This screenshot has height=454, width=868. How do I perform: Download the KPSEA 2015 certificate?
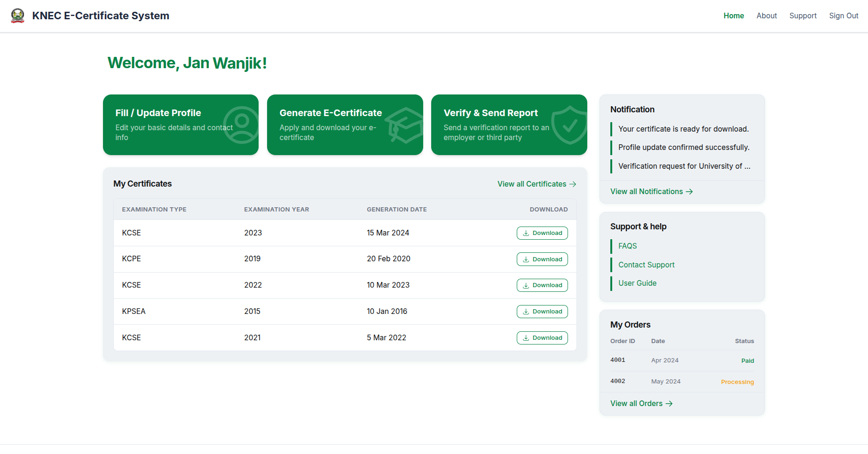tap(542, 312)
